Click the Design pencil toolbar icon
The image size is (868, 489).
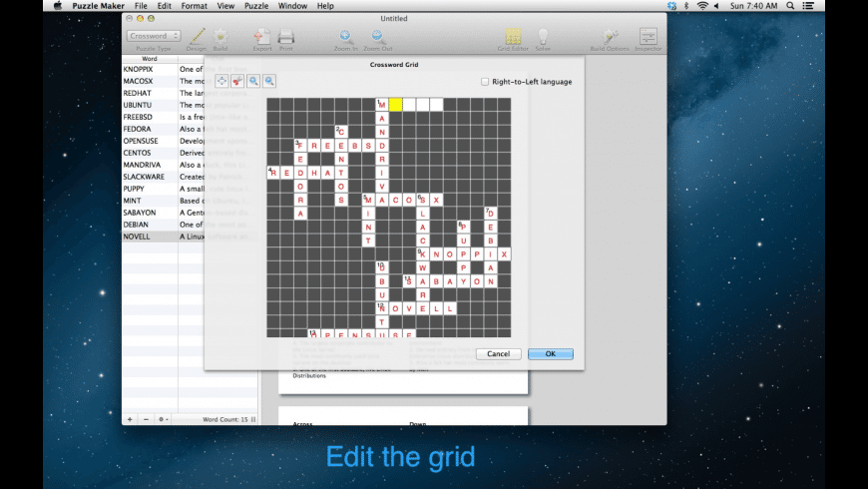(x=197, y=37)
